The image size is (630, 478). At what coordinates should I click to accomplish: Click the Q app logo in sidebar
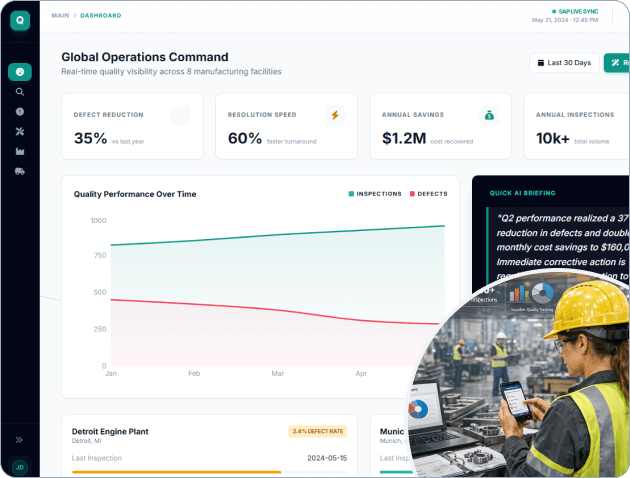[x=20, y=21]
